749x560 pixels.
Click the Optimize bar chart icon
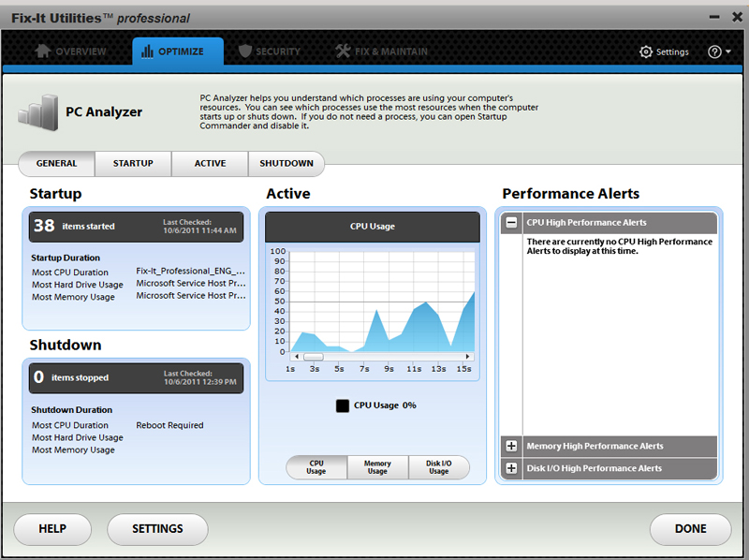(147, 52)
